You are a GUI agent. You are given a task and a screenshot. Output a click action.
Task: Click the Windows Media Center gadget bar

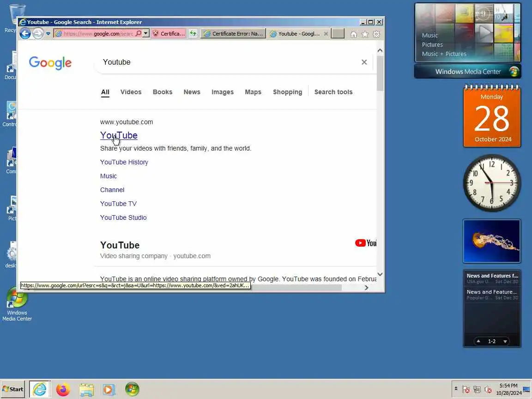pos(467,72)
